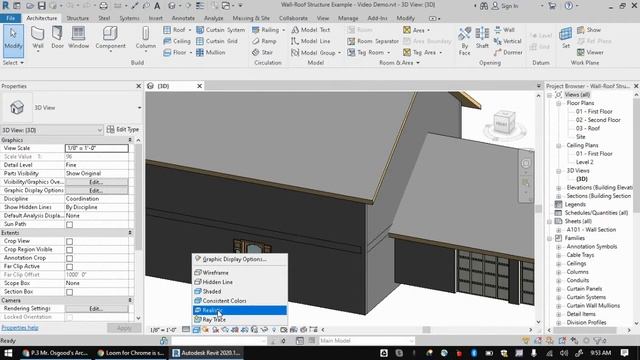Click the Set work plane tool
The width and height of the screenshot is (640, 360).
[566, 38]
